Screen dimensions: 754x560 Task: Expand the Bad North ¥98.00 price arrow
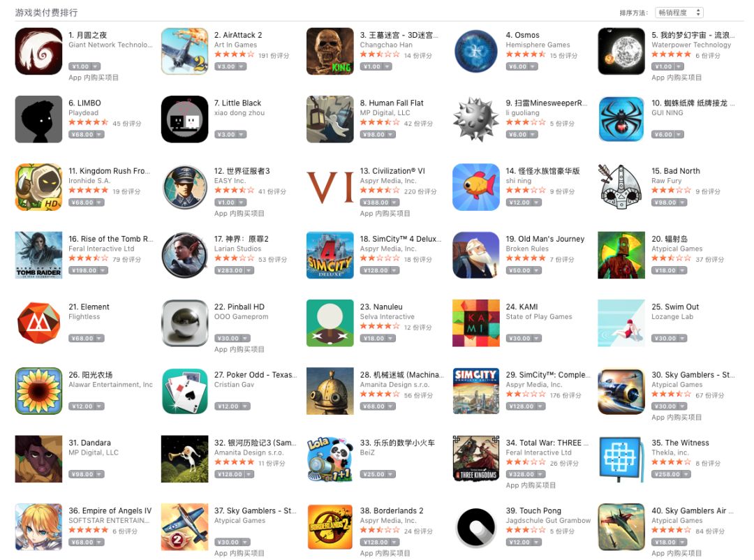click(x=682, y=202)
